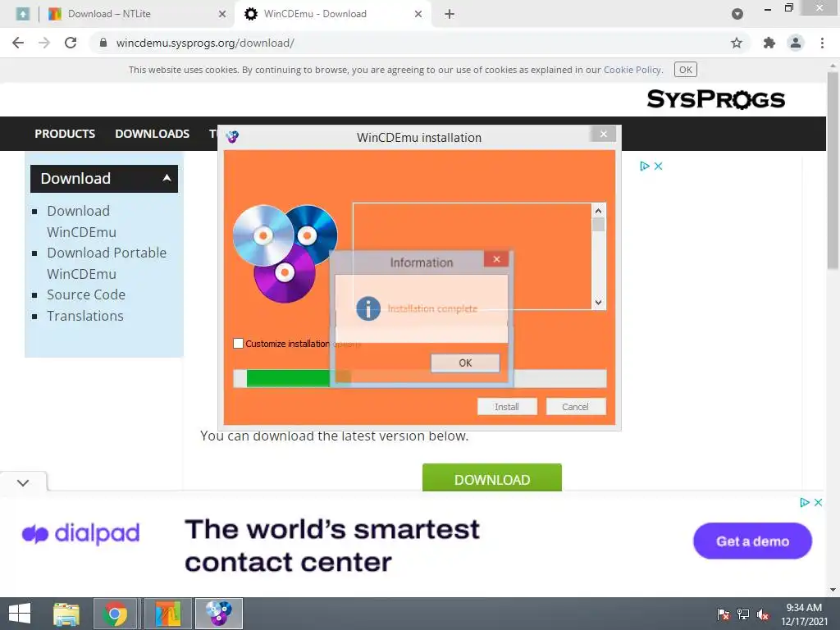Image resolution: width=840 pixels, height=630 pixels.
Task: Click the page vertical scrollbar thumb
Action: click(833, 171)
